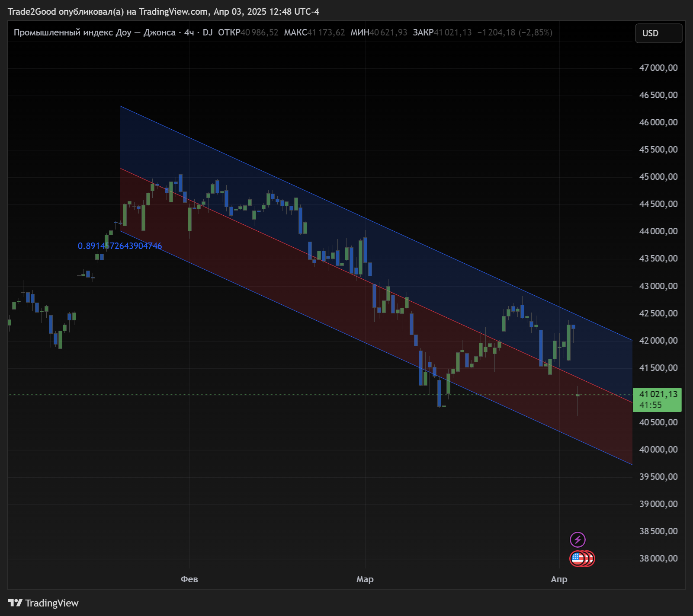The width and height of the screenshot is (693, 616).
Task: Click the ОТКР open value 40 986,52
Action: coord(260,32)
